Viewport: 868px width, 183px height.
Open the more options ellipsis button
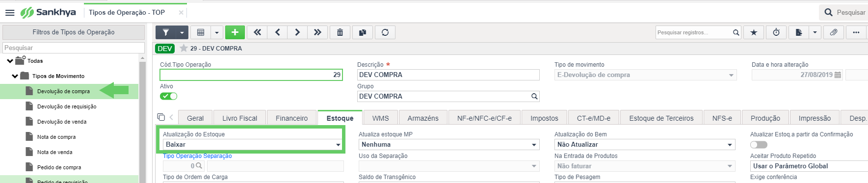coord(856,32)
